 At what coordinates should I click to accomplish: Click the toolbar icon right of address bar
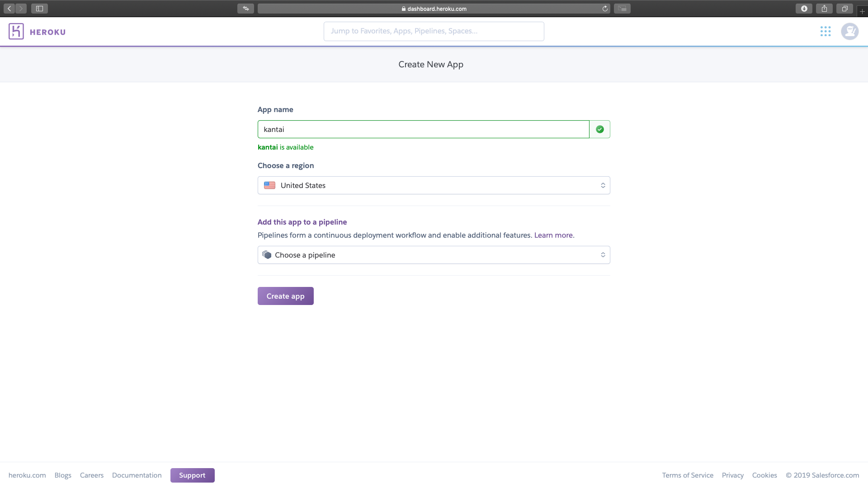click(x=622, y=9)
